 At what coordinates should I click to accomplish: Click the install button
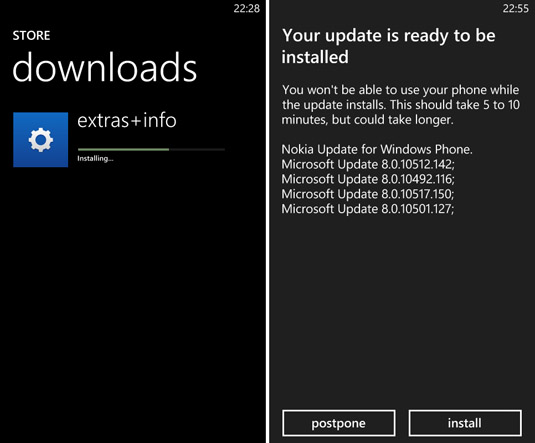click(465, 423)
